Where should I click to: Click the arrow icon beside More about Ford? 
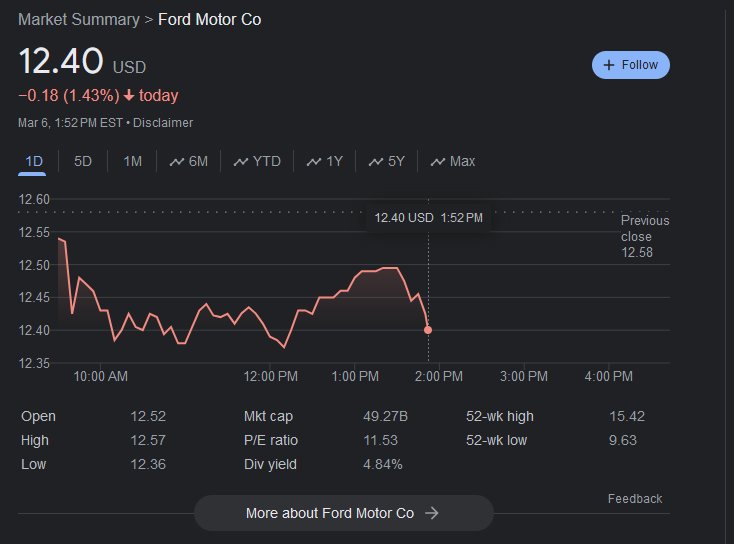click(x=432, y=513)
